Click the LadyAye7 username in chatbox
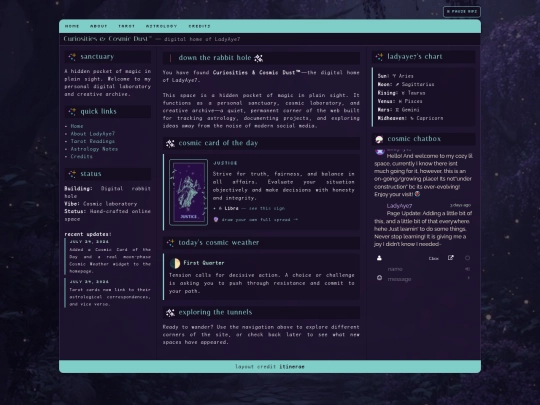Viewport: 540px width, 405px height. click(x=399, y=206)
